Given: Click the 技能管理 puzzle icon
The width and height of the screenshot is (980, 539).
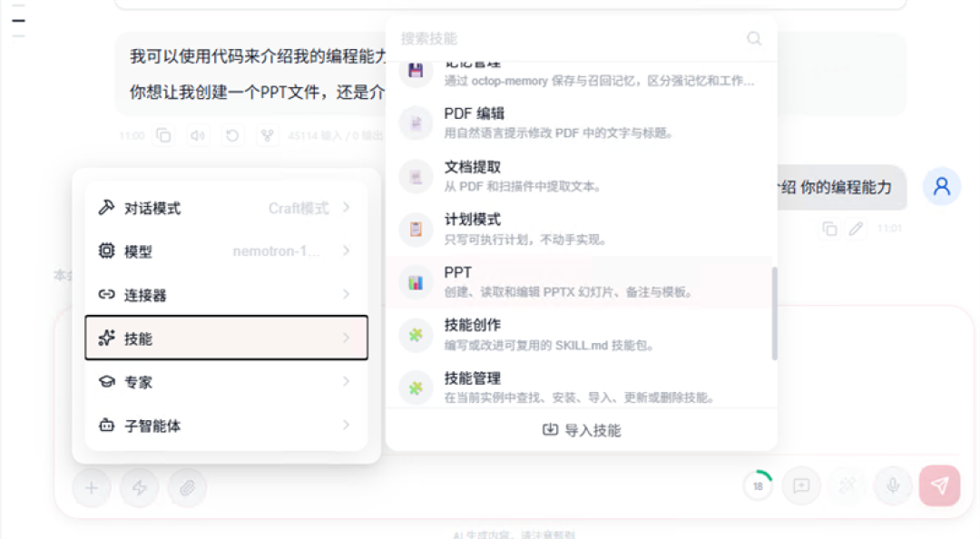Looking at the screenshot, I should tap(416, 388).
